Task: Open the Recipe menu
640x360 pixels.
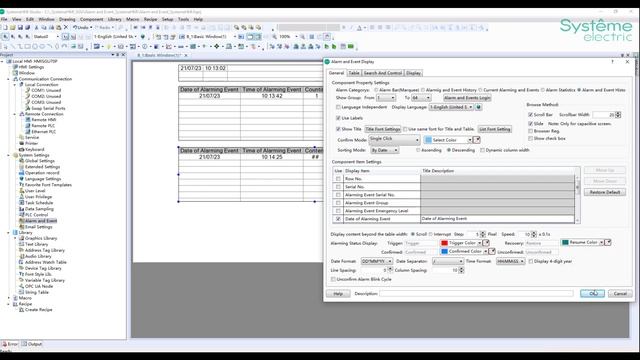Action: [x=150, y=19]
